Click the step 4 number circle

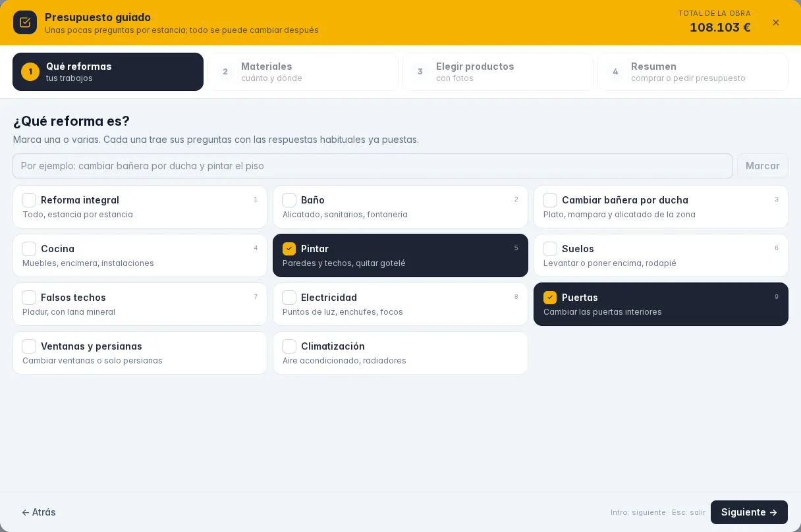click(615, 72)
